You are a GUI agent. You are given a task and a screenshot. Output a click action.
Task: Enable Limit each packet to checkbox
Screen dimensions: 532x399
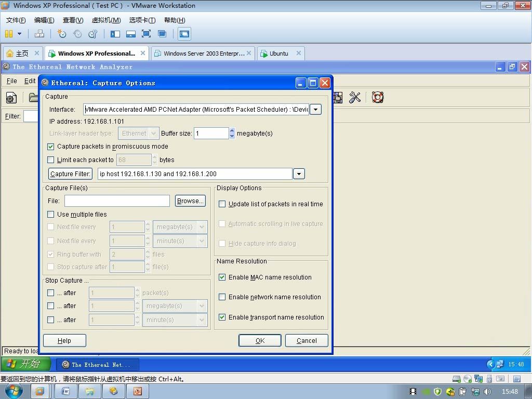(50, 160)
